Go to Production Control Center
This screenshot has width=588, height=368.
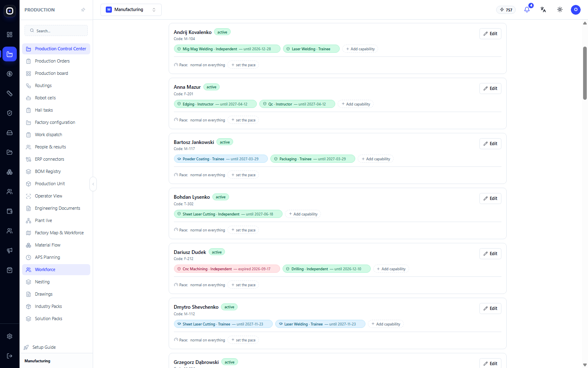56,49
